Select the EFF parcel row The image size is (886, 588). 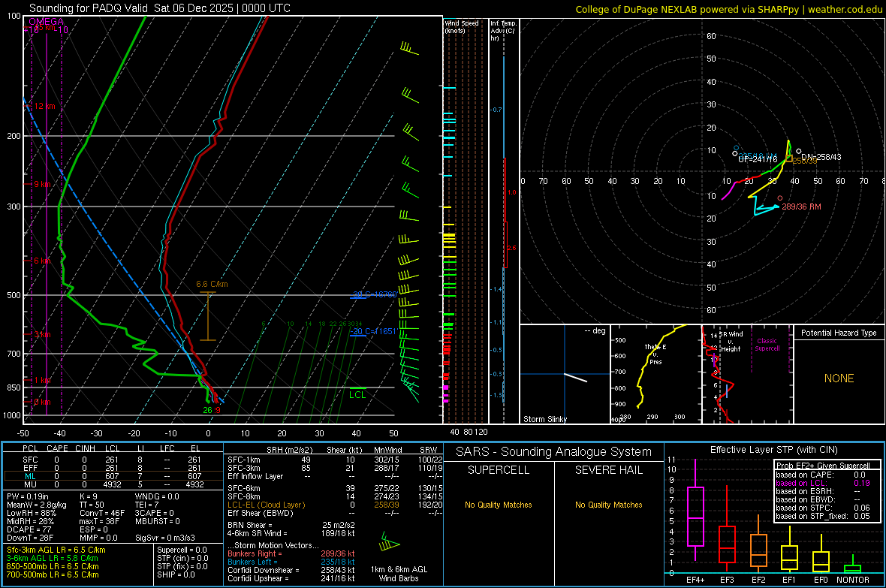[112, 468]
